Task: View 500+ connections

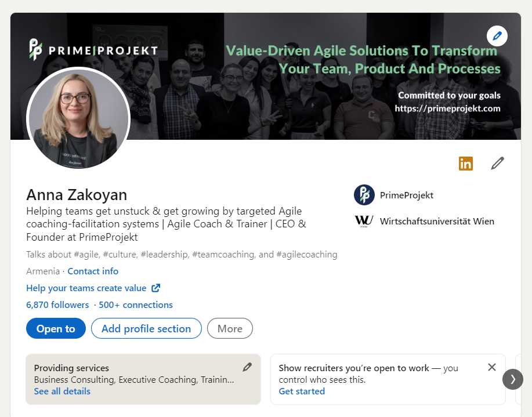Action: pyautogui.click(x=136, y=304)
